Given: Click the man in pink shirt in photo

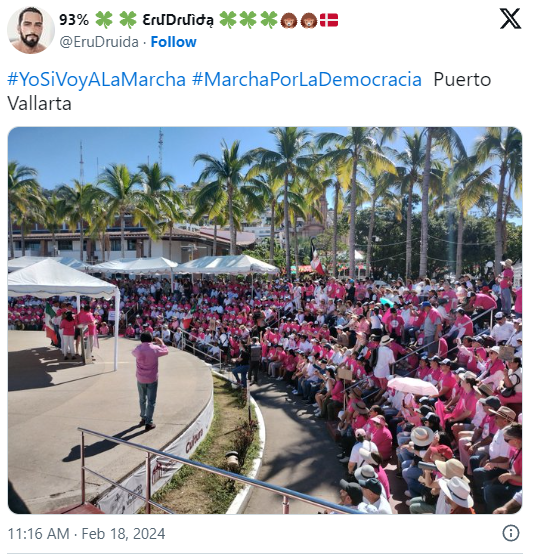Looking at the screenshot, I should (x=149, y=380).
